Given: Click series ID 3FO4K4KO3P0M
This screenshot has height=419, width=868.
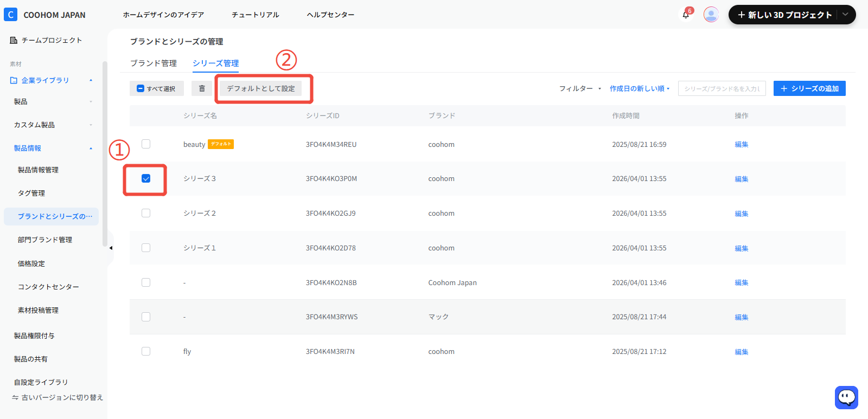Looking at the screenshot, I should tap(331, 178).
